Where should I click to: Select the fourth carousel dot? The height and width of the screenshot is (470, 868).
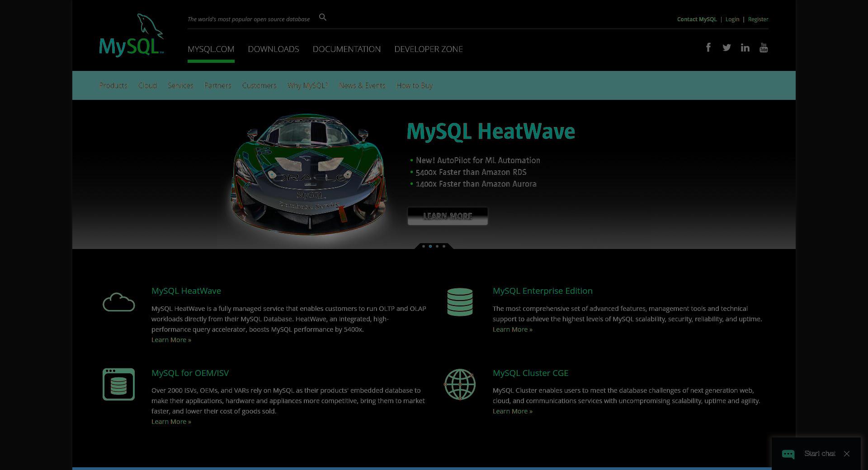tap(444, 246)
